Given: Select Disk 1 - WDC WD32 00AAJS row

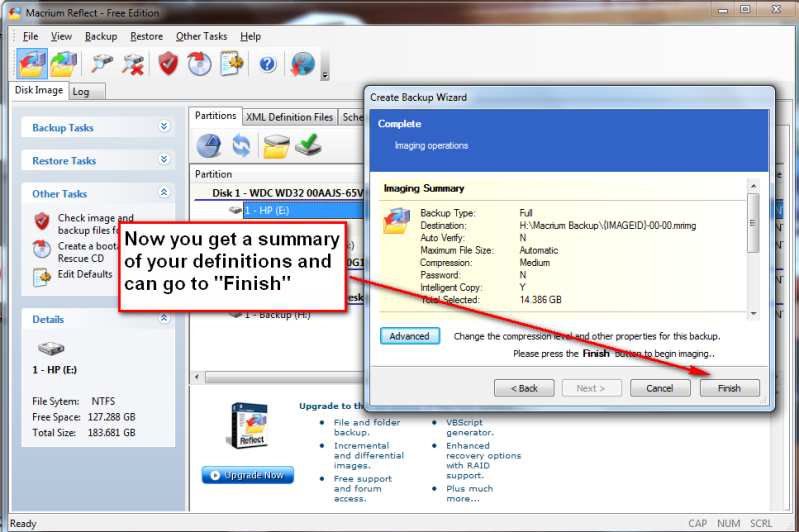Looking at the screenshot, I should (288, 193).
